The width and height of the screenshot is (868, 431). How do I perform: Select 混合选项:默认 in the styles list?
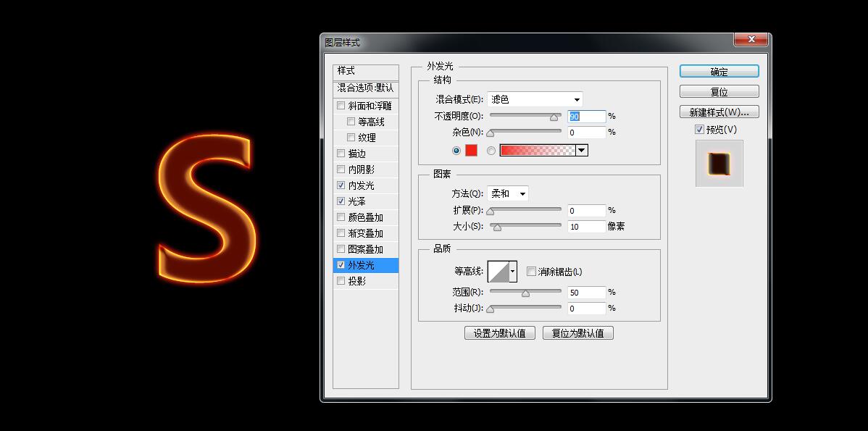[365, 88]
